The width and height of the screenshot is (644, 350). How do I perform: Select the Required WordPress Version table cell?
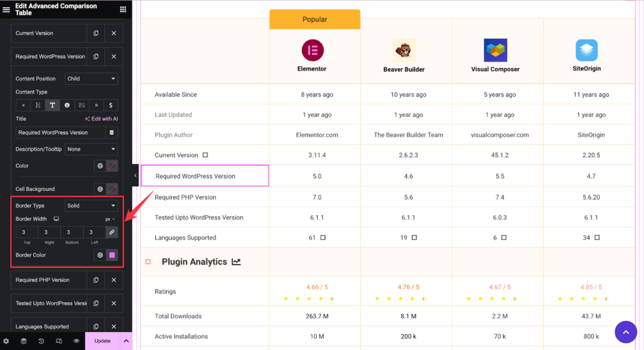[x=205, y=175]
